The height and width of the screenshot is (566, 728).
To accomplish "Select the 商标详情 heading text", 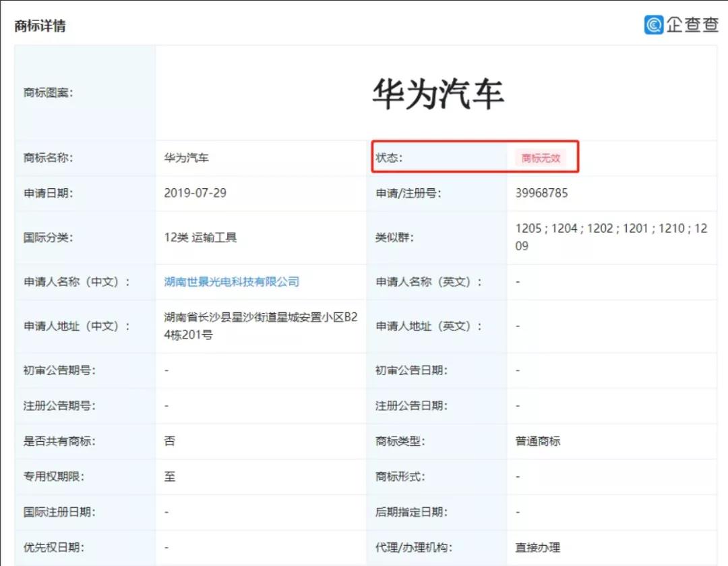I will [x=40, y=26].
